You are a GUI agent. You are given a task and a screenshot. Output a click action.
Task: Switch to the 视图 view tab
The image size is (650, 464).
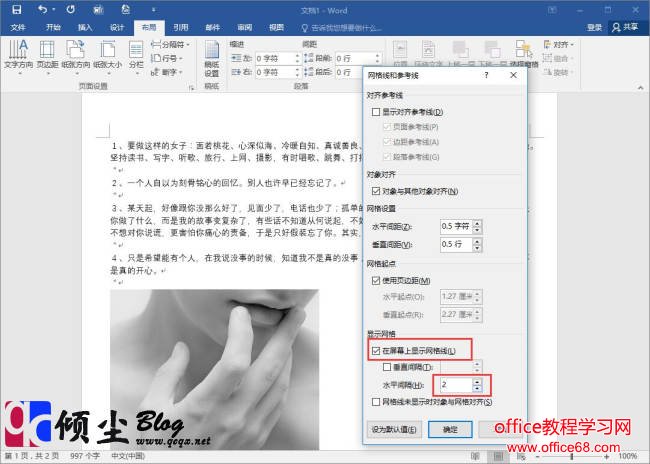[x=276, y=27]
